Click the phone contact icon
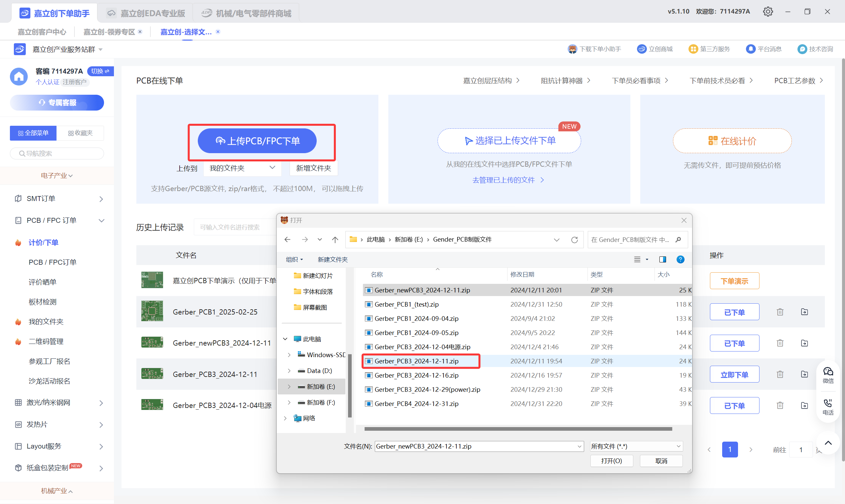 pos(828,407)
